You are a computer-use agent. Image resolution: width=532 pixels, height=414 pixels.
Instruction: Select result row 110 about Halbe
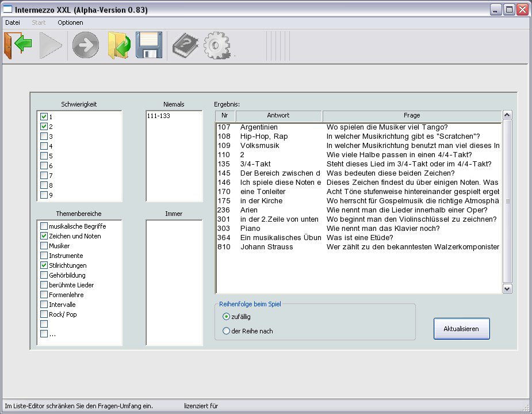pyautogui.click(x=358, y=154)
